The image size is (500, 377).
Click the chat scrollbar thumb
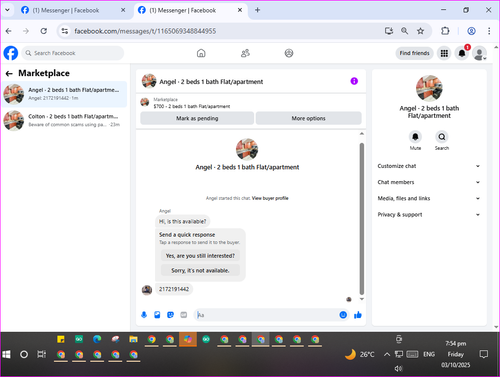pos(362,218)
